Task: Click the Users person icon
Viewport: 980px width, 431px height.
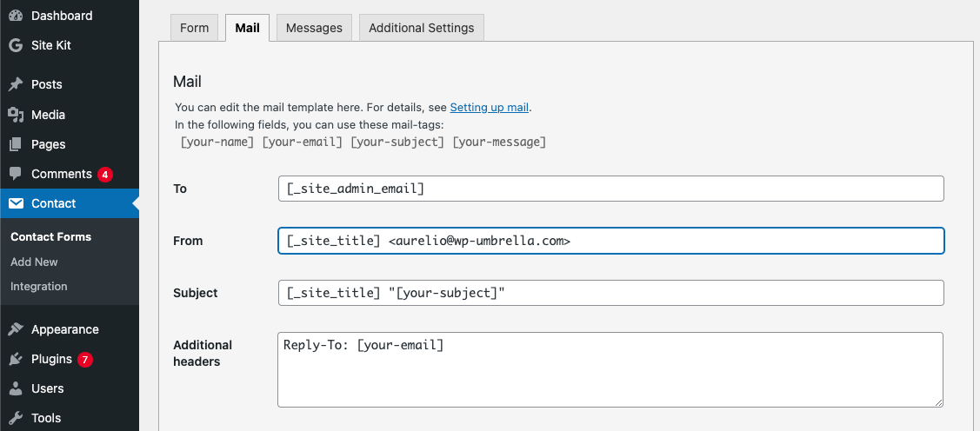Action: (16, 388)
